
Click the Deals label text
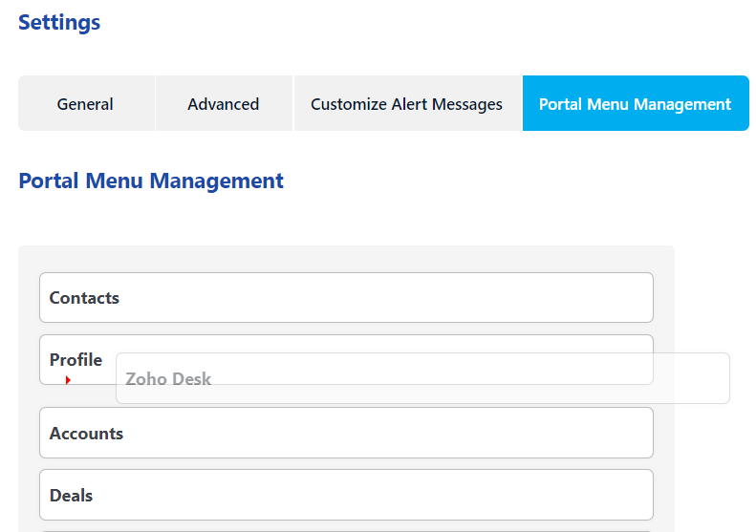(71, 496)
